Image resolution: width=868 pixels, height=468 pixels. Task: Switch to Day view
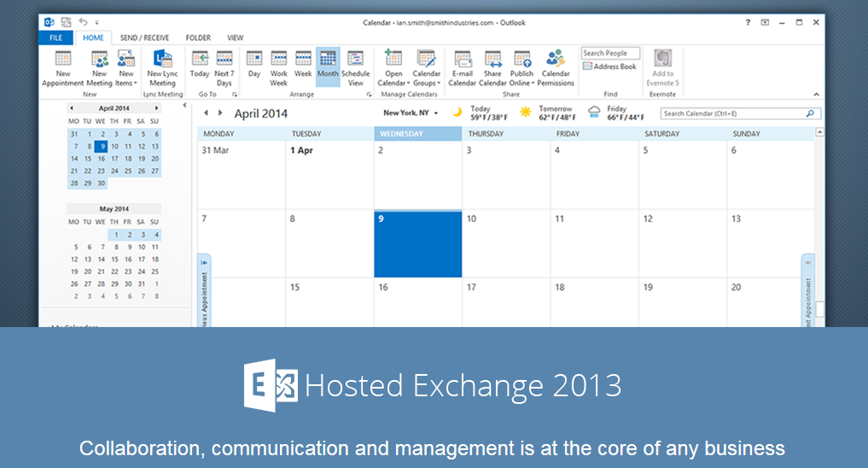pyautogui.click(x=254, y=64)
